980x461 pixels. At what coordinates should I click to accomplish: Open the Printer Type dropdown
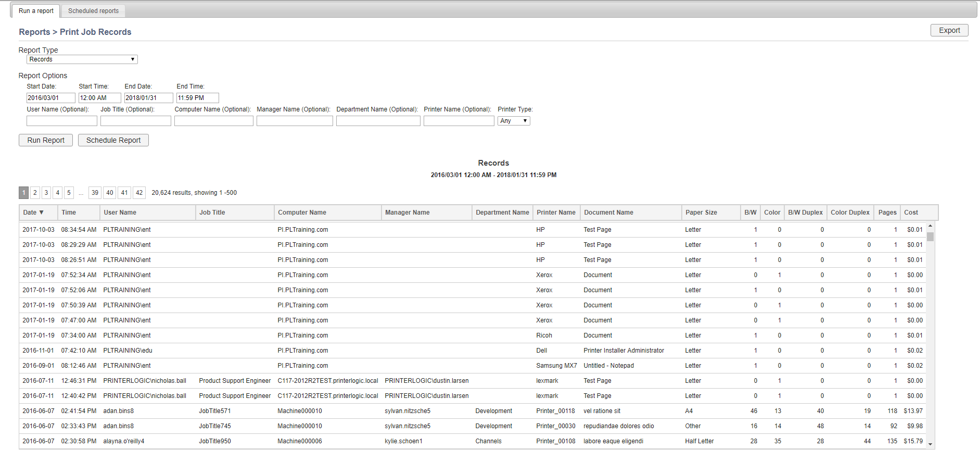pyautogui.click(x=513, y=121)
